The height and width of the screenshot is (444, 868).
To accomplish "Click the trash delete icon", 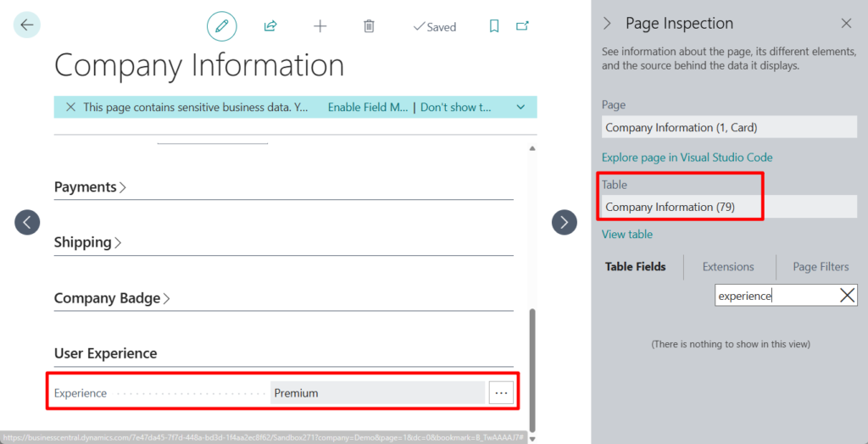I will click(x=369, y=26).
